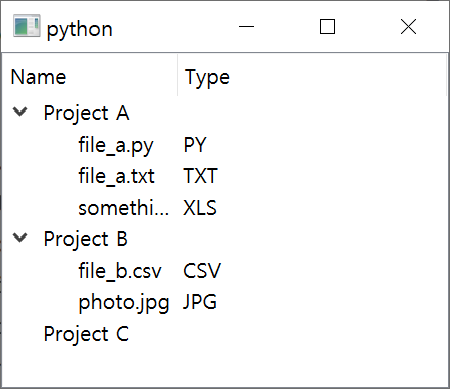This screenshot has height=389, width=450.
Task: Select file_a.py in the tree
Action: (116, 145)
